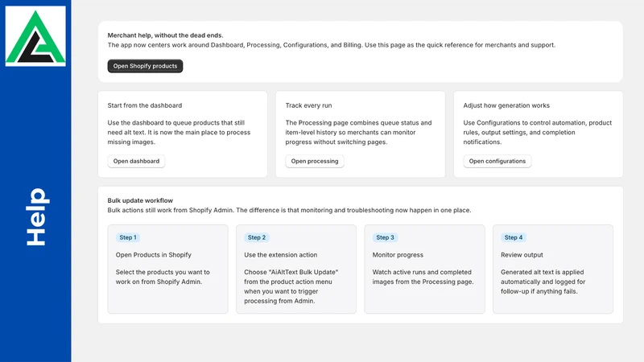Click 'Use the dashboard to queue products' paragraph
This screenshot has height=362, width=644.
pos(179,132)
